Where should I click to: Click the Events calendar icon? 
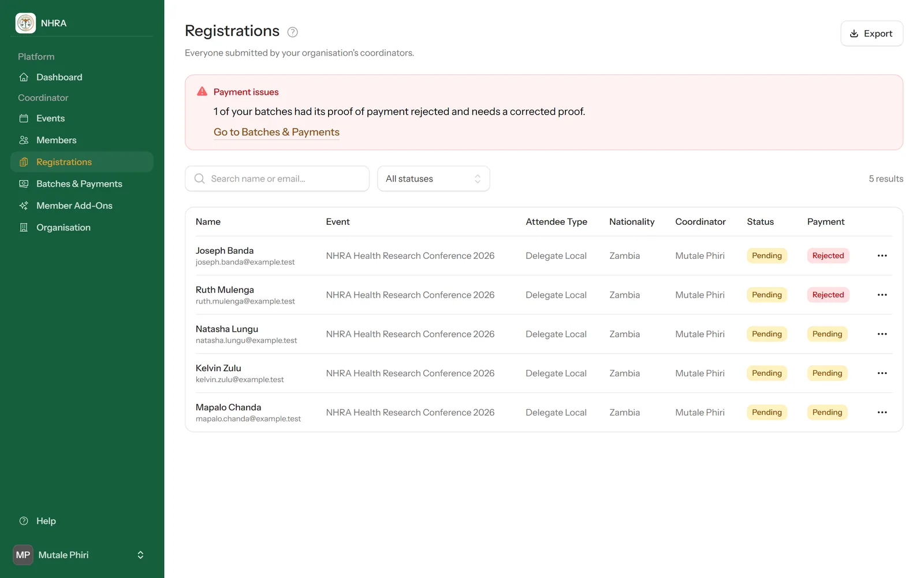click(x=24, y=118)
